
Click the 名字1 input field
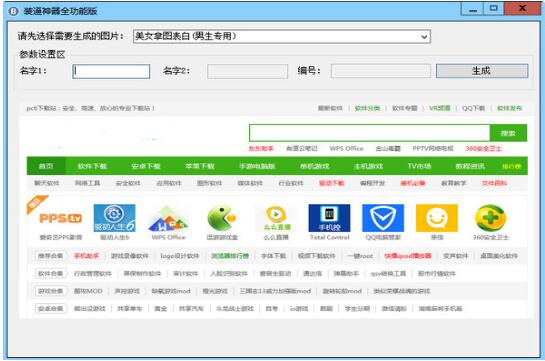point(111,71)
